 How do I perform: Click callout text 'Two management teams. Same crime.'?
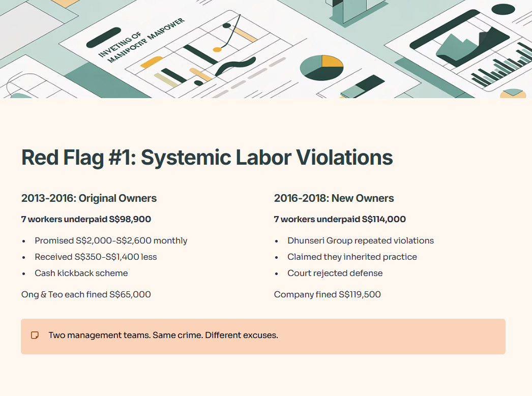(126, 336)
